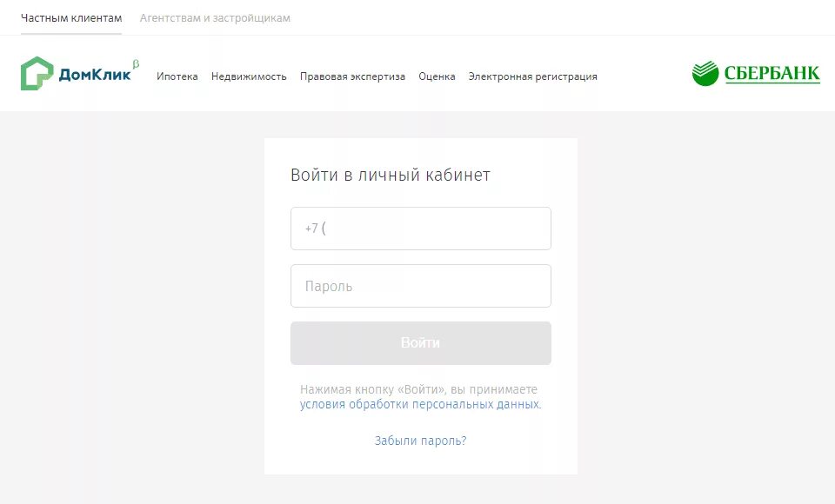Click the Забыли пароль? link
Image resolution: width=835 pixels, height=504 pixels.
421,441
